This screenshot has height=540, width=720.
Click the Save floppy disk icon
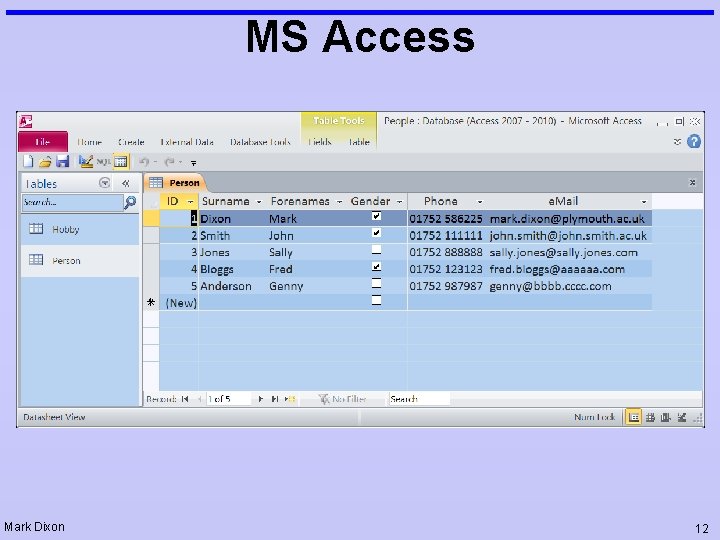(x=62, y=161)
